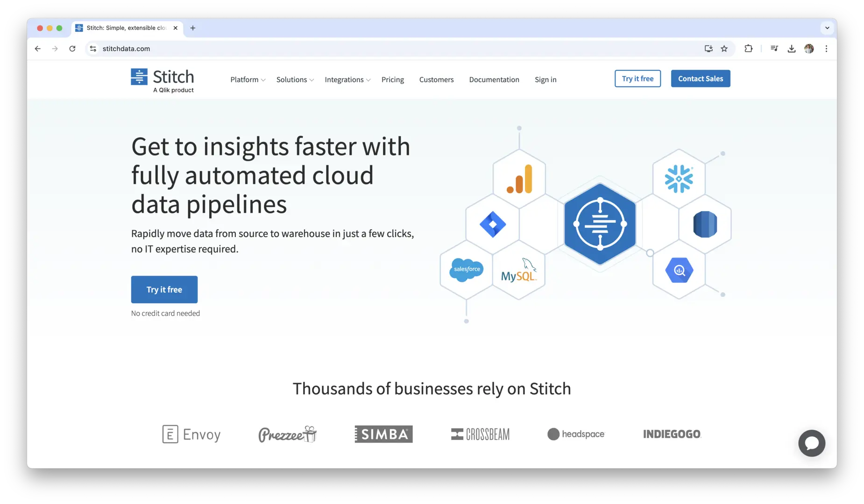Bookmark this page with star icon
The image size is (864, 504).
click(724, 49)
